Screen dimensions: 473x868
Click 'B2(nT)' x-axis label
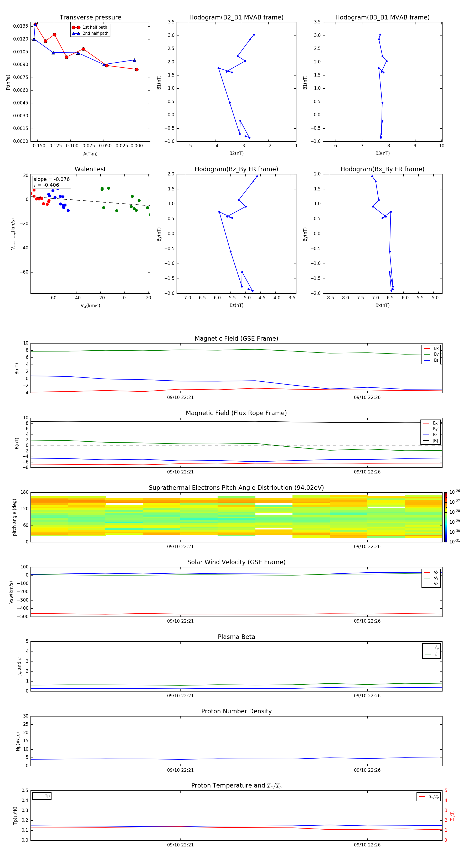[x=236, y=153]
